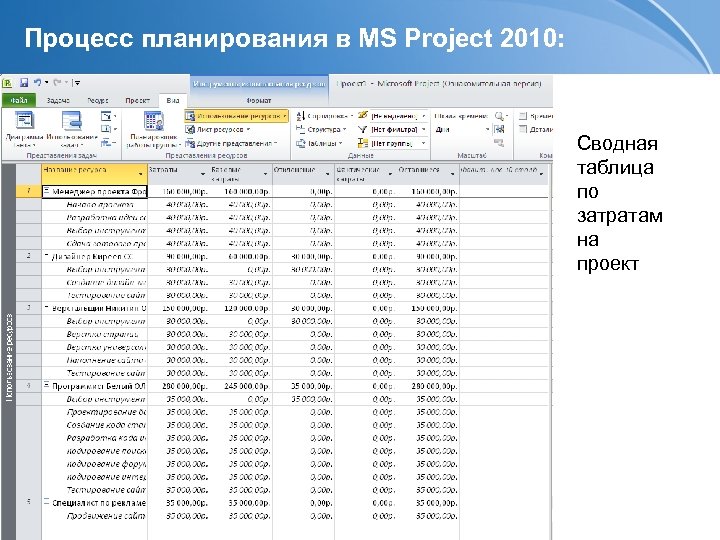The image size is (720, 540).
Task: Click the outline icon beside Структура
Action: pyautogui.click(x=301, y=129)
